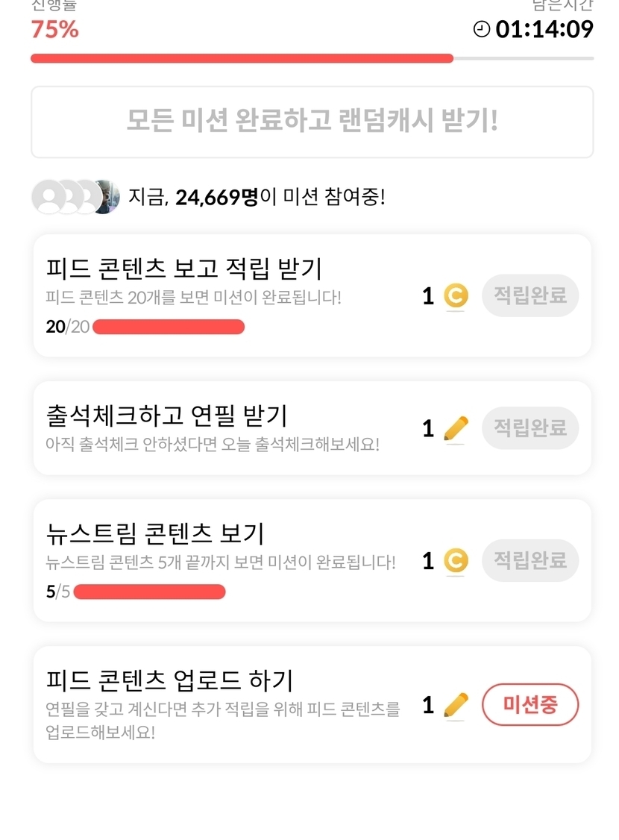The width and height of the screenshot is (619, 840).
Task: Tap the 모든 미션 완료하고 랜덤캐시 받기 button
Action: (x=312, y=122)
